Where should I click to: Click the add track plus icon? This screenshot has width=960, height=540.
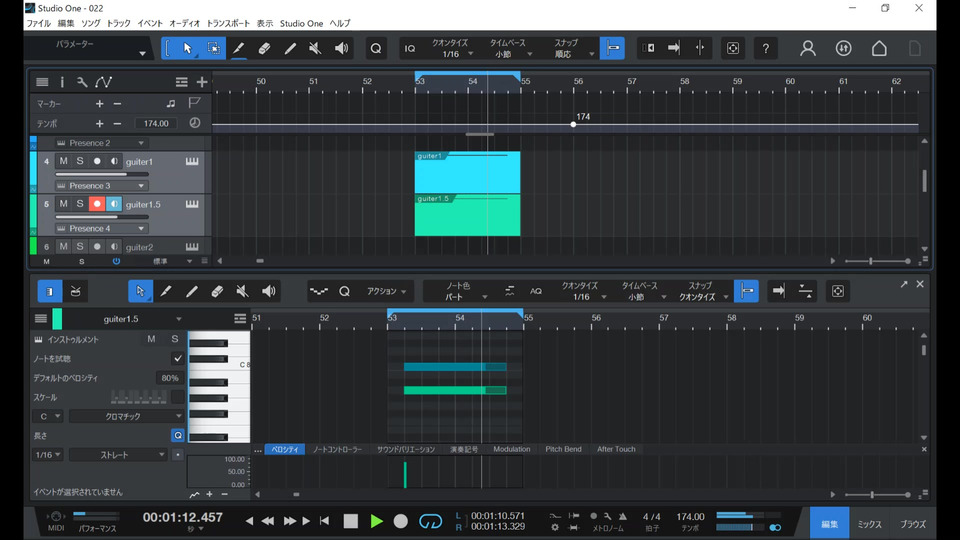201,82
